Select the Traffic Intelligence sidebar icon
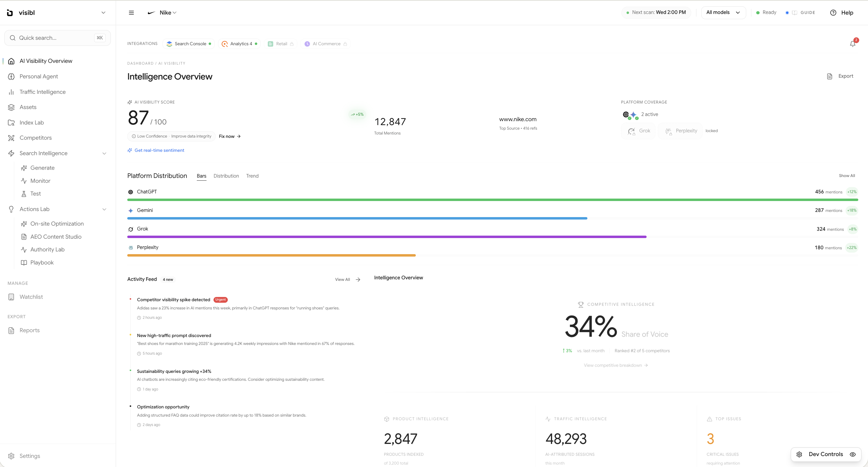 tap(12, 92)
